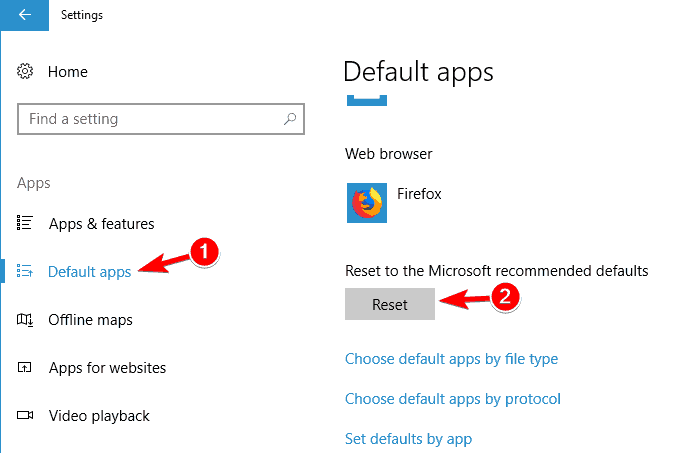Open the Home gear icon
This screenshot has width=687, height=453.
point(25,71)
